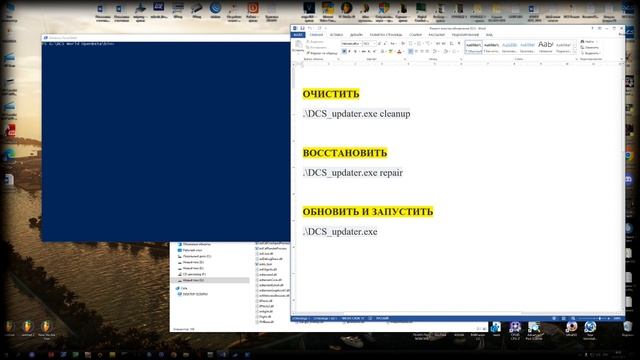This screenshot has width=640, height=360.
Task: Apply the Заголовок 1 style
Action: pos(509,47)
